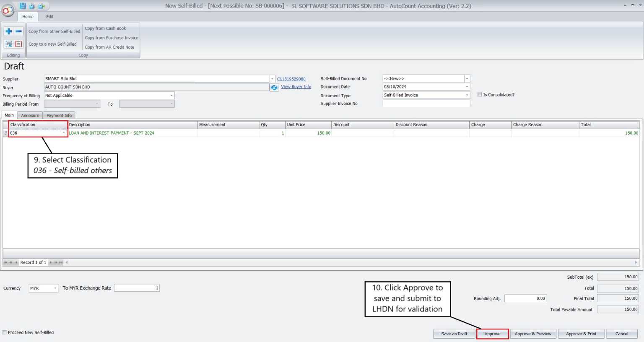Click Approve button
The width and height of the screenshot is (644, 342).
point(493,334)
